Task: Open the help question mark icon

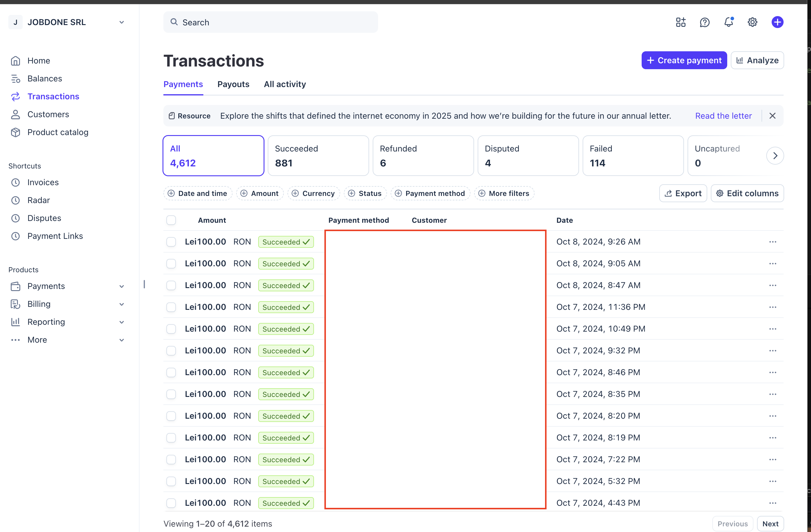Action: click(704, 22)
